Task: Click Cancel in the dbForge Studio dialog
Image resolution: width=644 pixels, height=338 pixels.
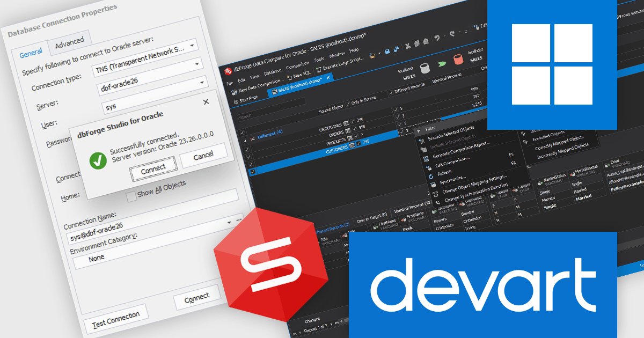Action: 203,156
